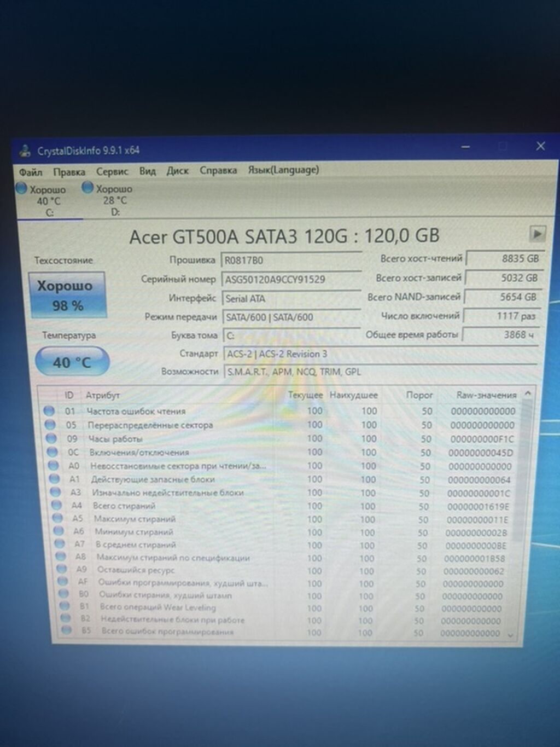Viewport: 560px width, 747px height.
Task: Open the Сервис menu
Action: point(112,171)
